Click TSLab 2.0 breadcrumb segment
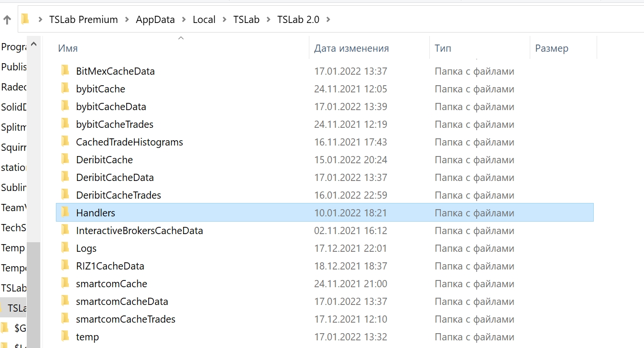The height and width of the screenshot is (348, 644). [298, 20]
